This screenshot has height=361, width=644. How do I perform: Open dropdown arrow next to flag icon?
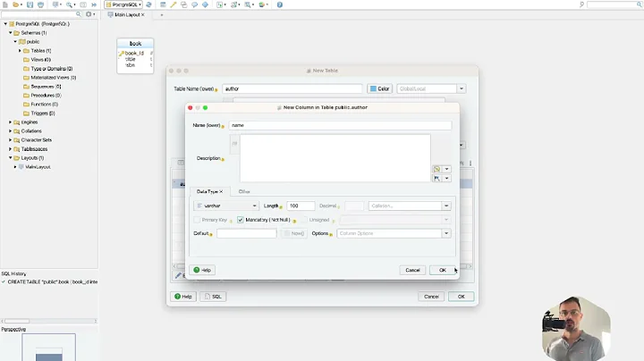pos(447,179)
